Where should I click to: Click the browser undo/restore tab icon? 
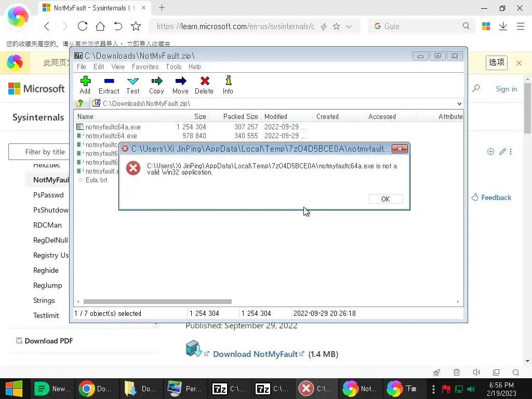[x=118, y=26]
